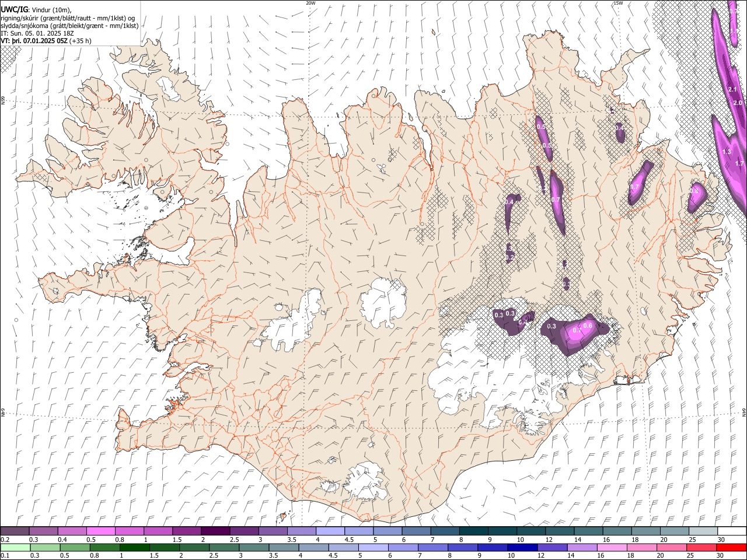Pick the light pink 16–18 rain scale swatch
Image resolution: width=747 pixels, height=560 pixels.
611,547
